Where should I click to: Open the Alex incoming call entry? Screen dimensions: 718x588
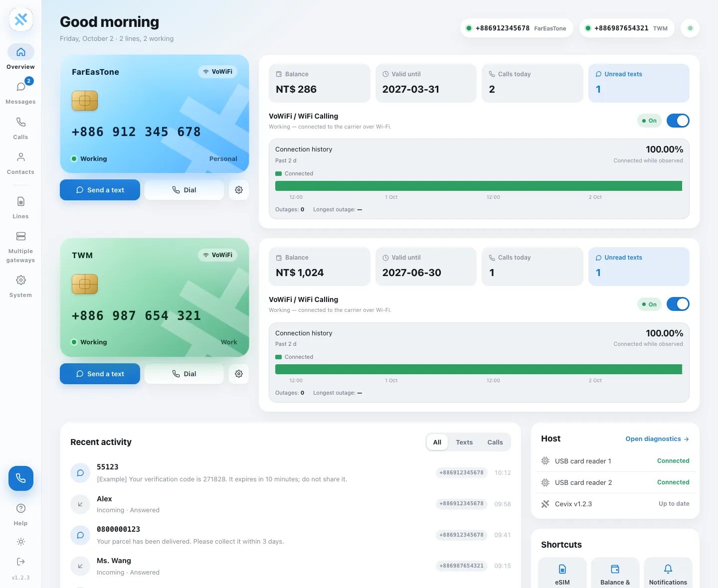[291, 504]
